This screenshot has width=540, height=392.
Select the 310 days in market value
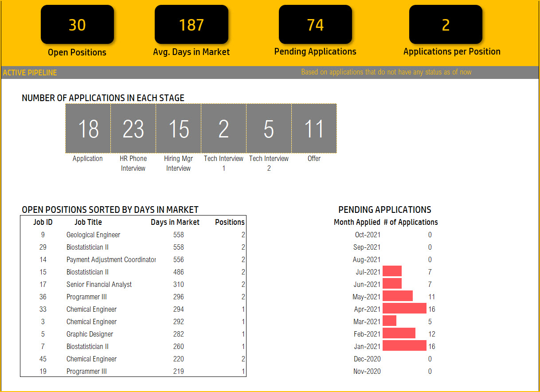[179, 284]
